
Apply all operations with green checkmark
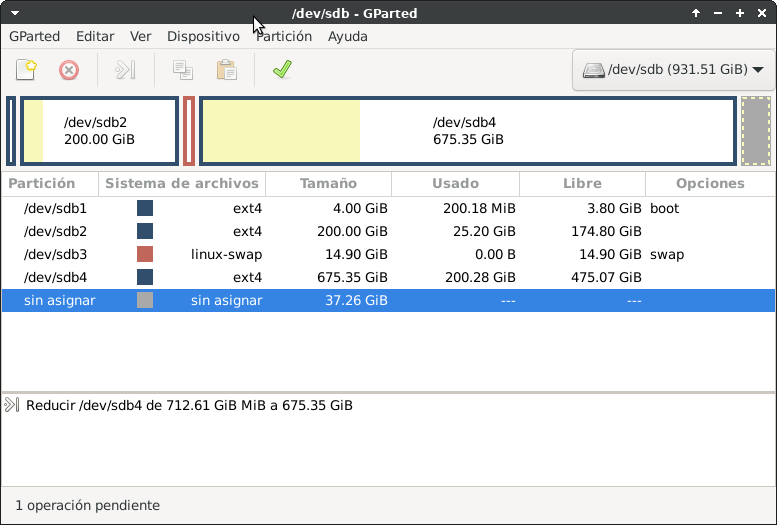coord(282,70)
